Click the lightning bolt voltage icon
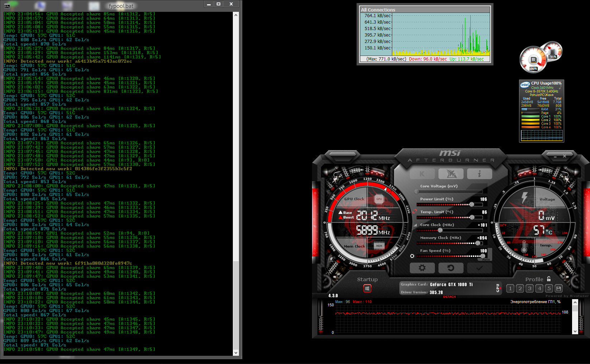The image size is (590, 364). tap(524, 197)
